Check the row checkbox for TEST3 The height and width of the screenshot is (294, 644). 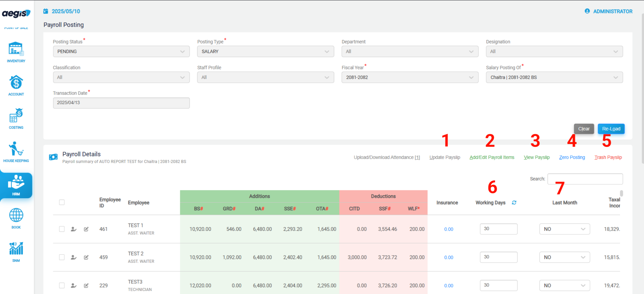click(62, 285)
